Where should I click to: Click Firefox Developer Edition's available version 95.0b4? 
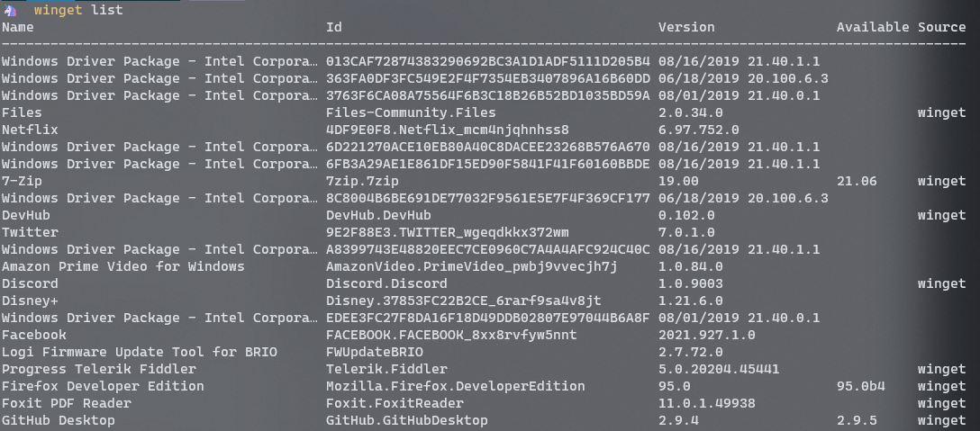[861, 386]
